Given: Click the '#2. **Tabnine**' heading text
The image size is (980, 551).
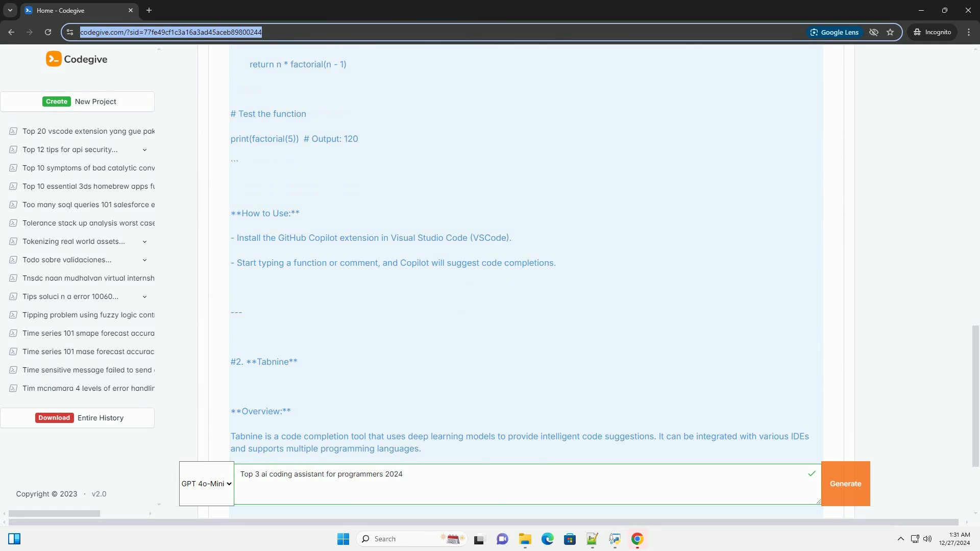Looking at the screenshot, I should [264, 362].
